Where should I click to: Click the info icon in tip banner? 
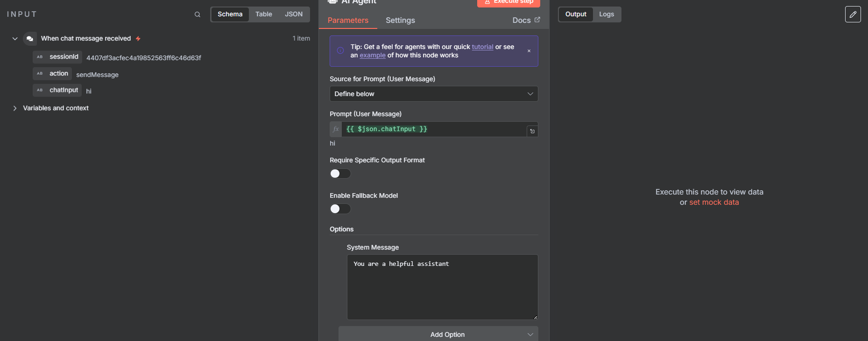340,51
